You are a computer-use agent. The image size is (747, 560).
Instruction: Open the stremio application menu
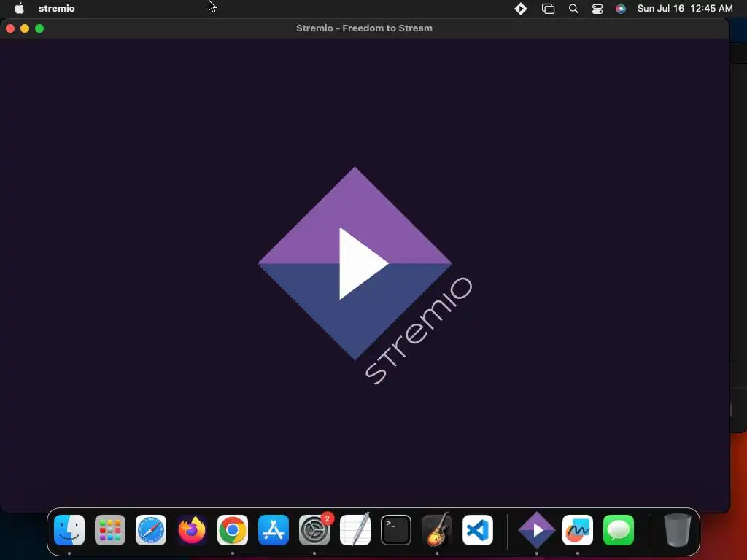pyautogui.click(x=57, y=9)
